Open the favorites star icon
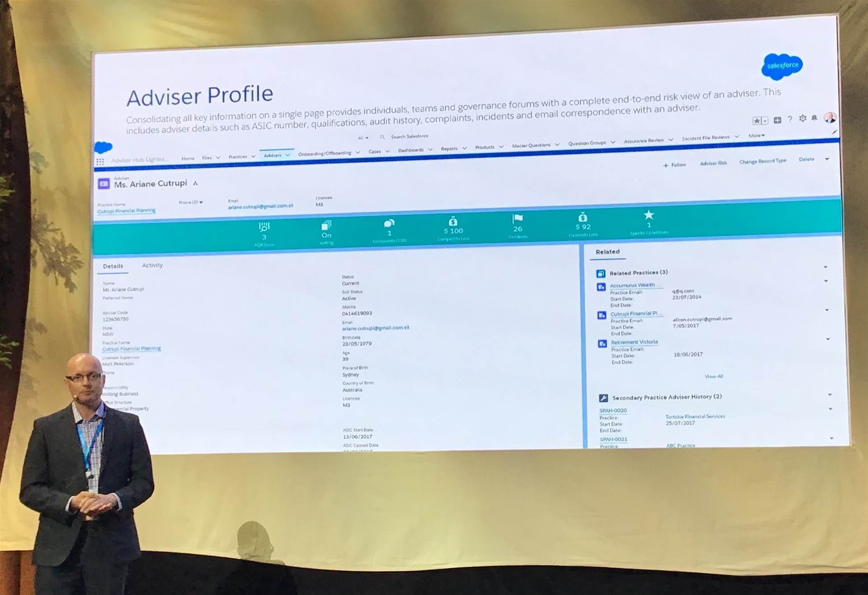This screenshot has width=868, height=595. [757, 121]
